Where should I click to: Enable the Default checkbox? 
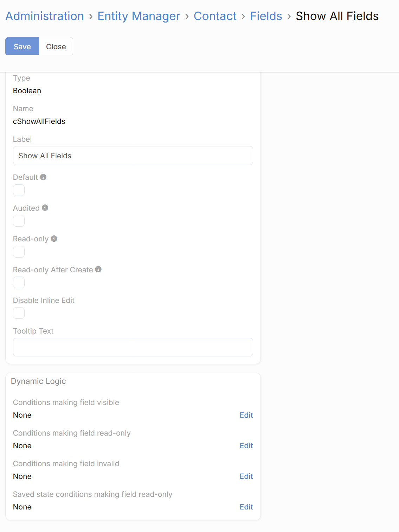point(19,190)
